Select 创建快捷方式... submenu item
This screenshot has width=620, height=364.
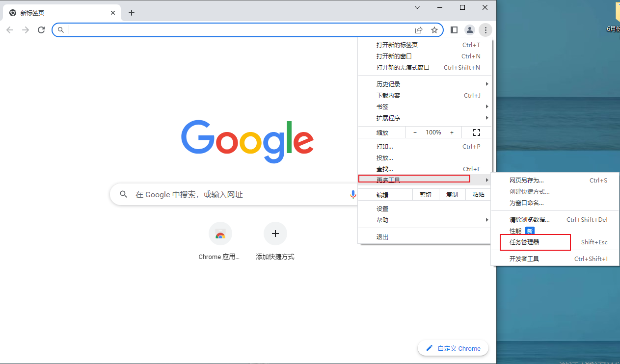click(555, 191)
